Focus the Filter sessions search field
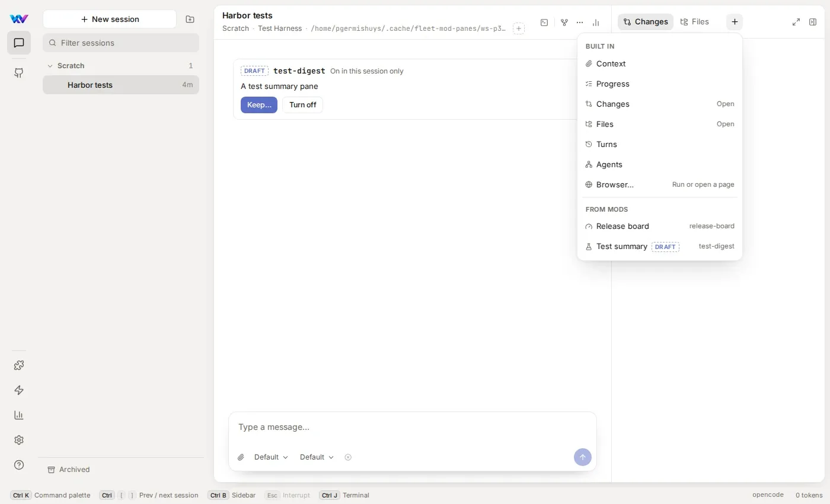830x504 pixels. click(121, 43)
